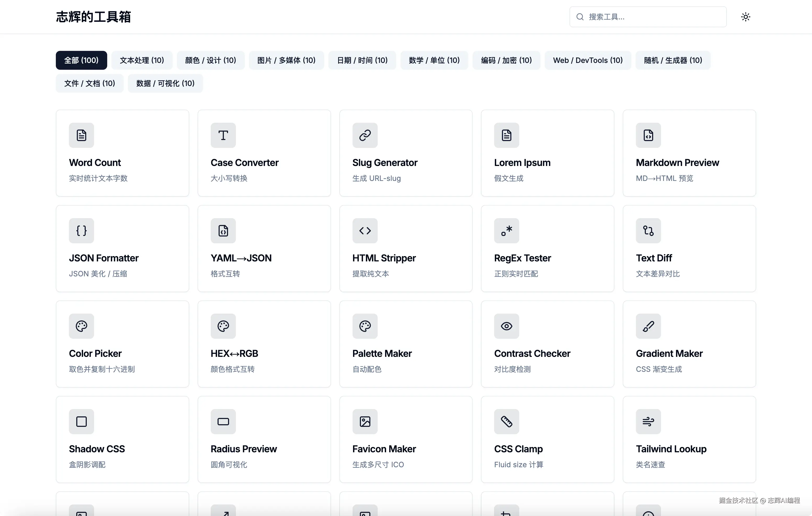Viewport: 812px width, 516px height.
Task: Open the Markdown Preview tool card
Action: coord(689,153)
